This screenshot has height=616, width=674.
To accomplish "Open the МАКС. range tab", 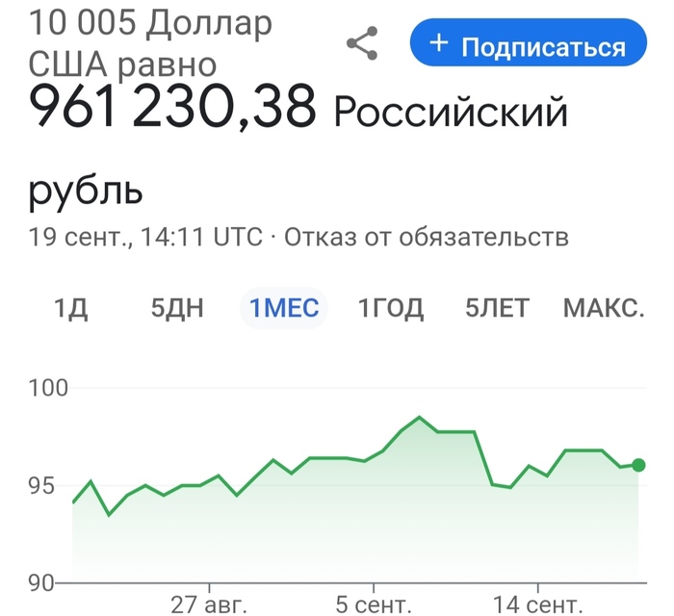I will click(603, 309).
